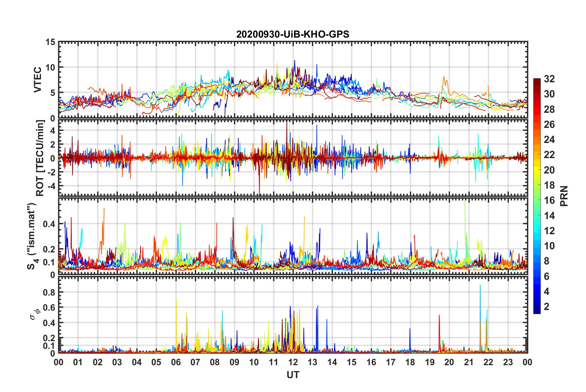Click the sigma phi axis label
Viewport: 586px width, 392px height.
[35, 314]
